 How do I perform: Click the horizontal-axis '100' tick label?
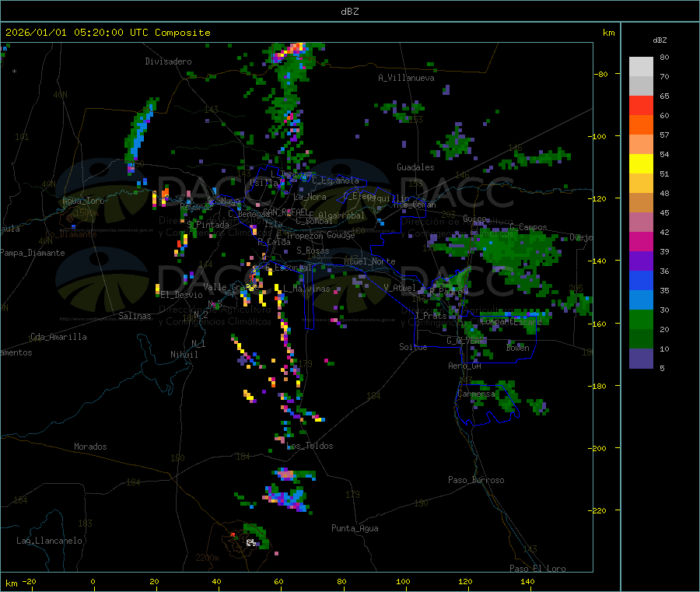point(403,581)
